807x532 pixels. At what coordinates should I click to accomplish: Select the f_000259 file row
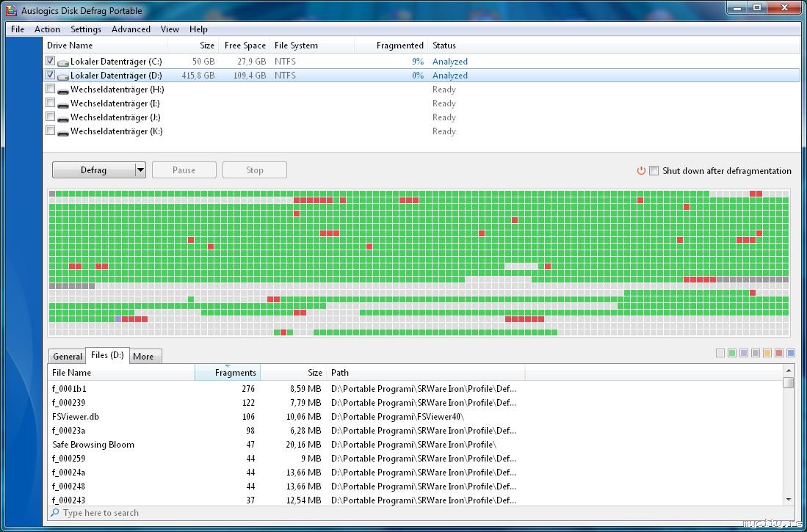coord(415,458)
